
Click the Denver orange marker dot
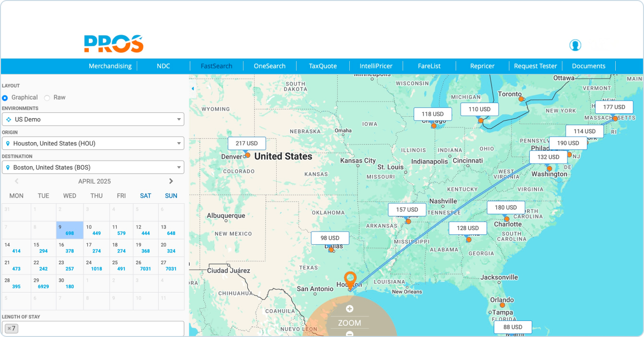247,155
